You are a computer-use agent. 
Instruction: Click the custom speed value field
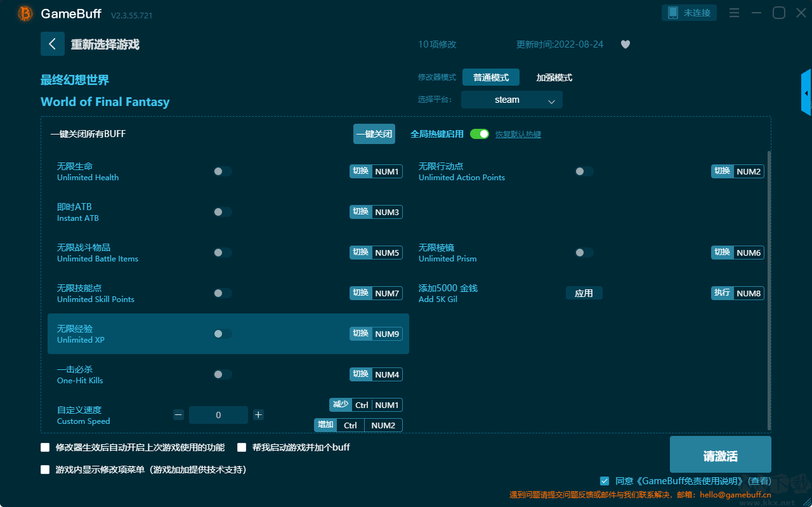[x=218, y=415]
